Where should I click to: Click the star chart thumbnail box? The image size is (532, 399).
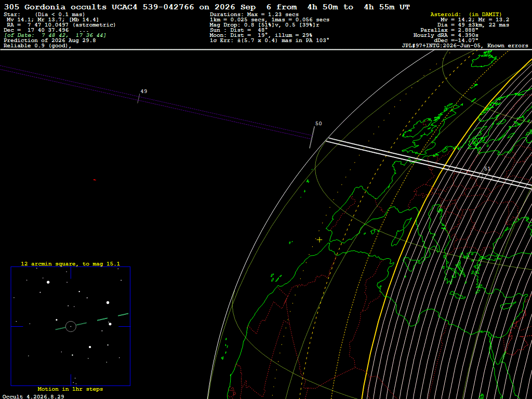coord(71,326)
